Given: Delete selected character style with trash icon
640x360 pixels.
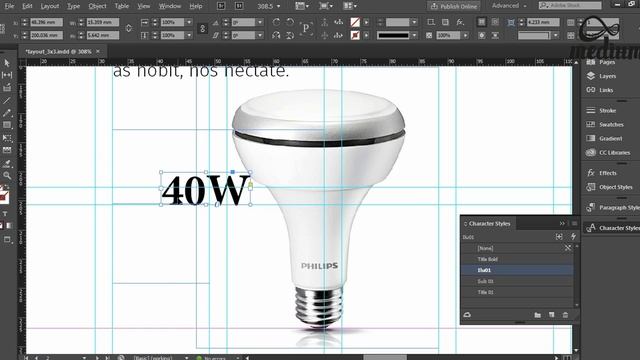Looking at the screenshot, I should [565, 315].
